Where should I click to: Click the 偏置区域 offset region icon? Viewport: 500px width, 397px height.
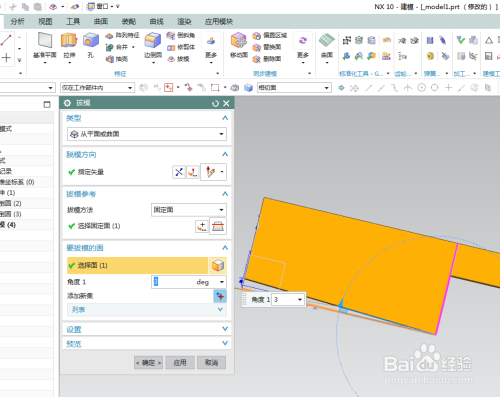[x=256, y=36]
